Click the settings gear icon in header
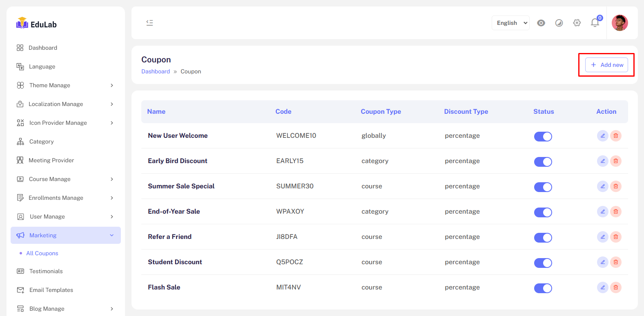The image size is (644, 316). point(577,23)
